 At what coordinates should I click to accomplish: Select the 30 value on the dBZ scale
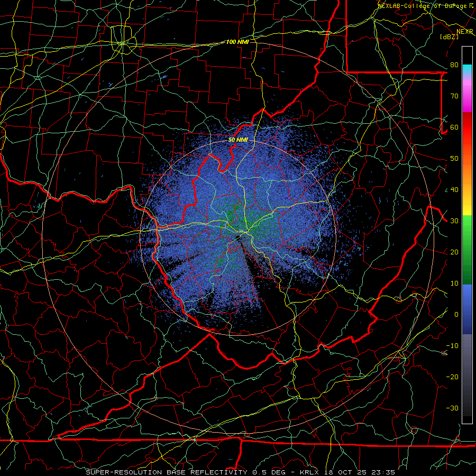(454, 221)
